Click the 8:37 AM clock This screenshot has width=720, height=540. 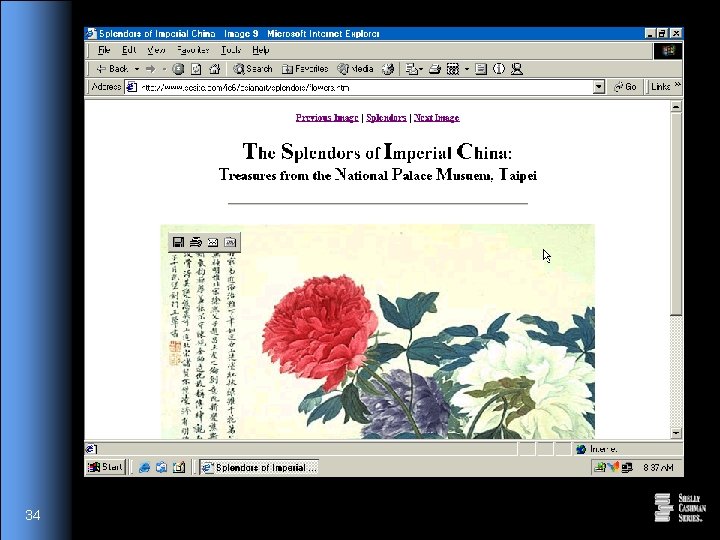click(658, 467)
